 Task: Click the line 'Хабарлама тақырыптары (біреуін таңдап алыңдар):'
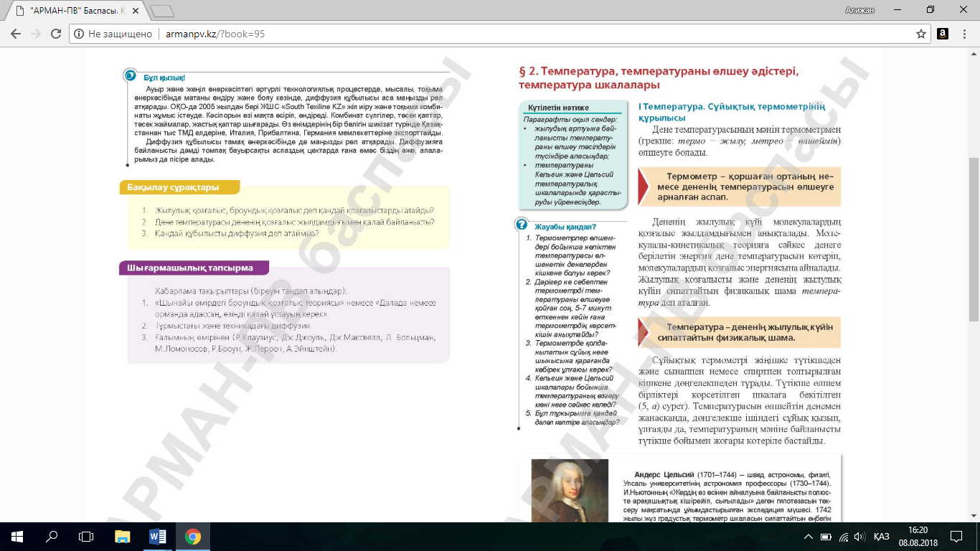(x=250, y=291)
